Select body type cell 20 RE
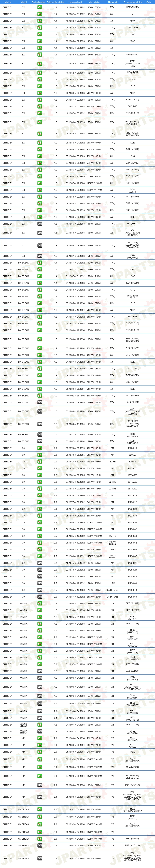The image size is (155, 868). click(x=113, y=462)
